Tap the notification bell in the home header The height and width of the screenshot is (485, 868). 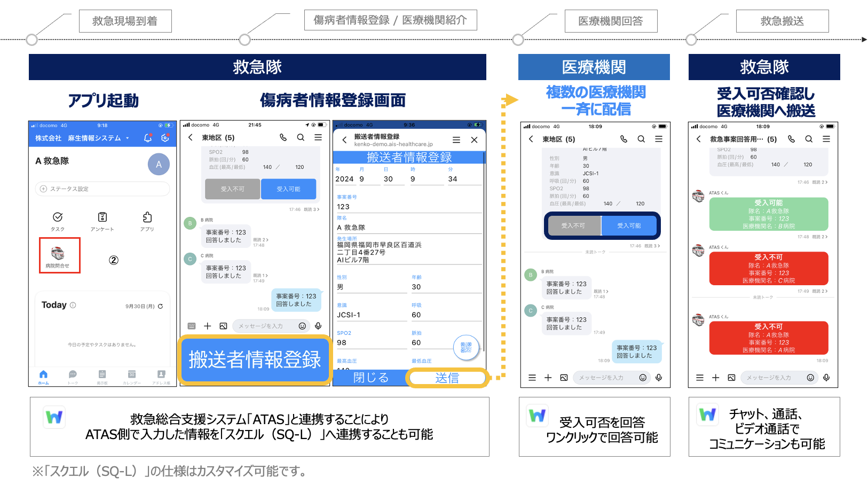click(x=148, y=138)
